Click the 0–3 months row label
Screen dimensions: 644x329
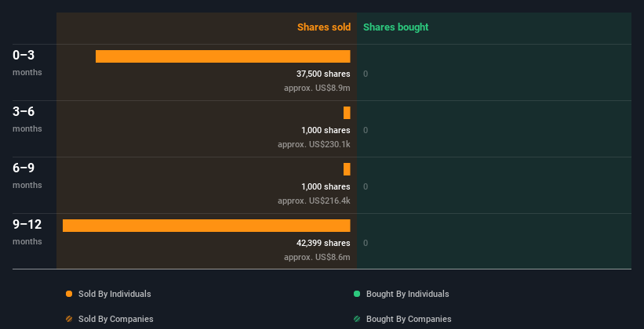coord(27,63)
